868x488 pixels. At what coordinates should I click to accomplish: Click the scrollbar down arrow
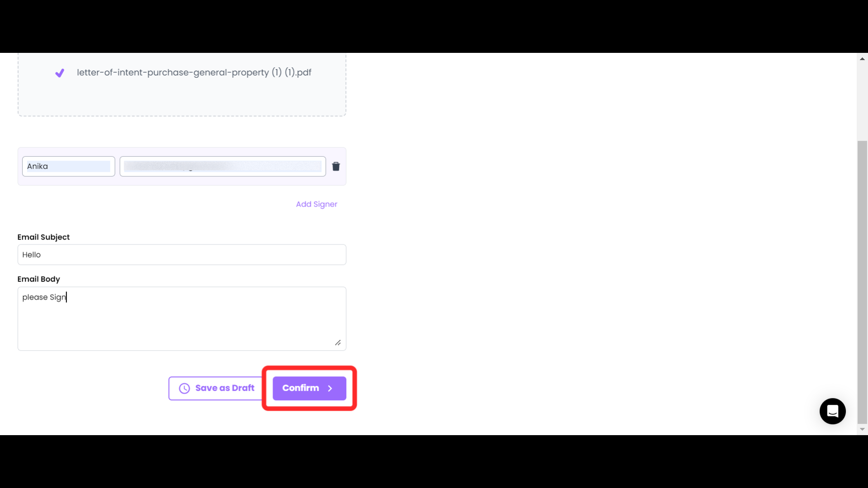coord(862,429)
